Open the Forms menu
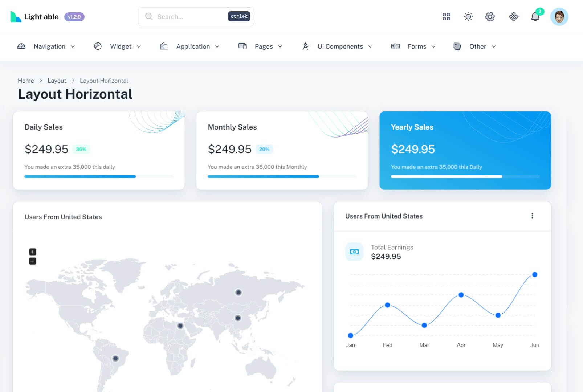583x392 pixels. [x=413, y=46]
